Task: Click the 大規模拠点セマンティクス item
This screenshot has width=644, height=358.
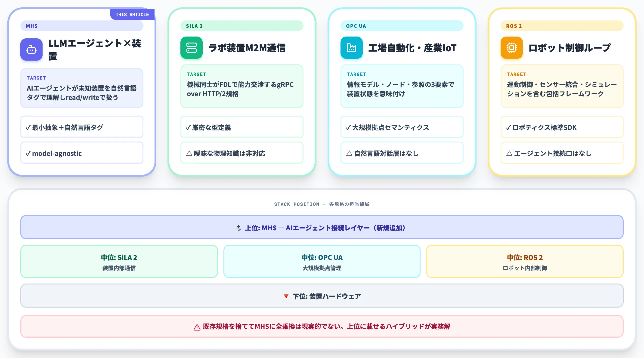Action: [402, 127]
